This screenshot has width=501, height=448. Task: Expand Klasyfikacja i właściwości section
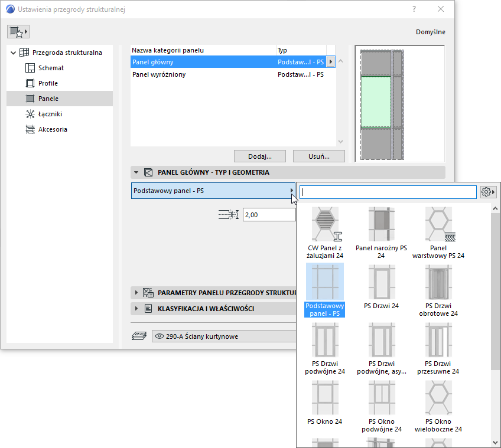[136, 309]
